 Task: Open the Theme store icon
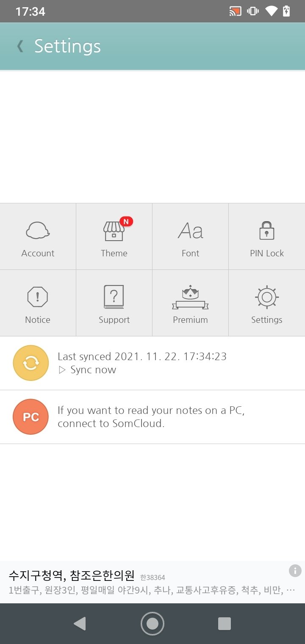click(x=114, y=231)
